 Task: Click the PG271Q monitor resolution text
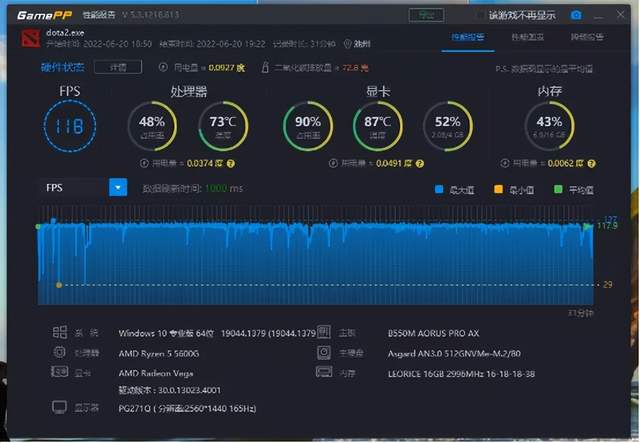[x=187, y=408]
